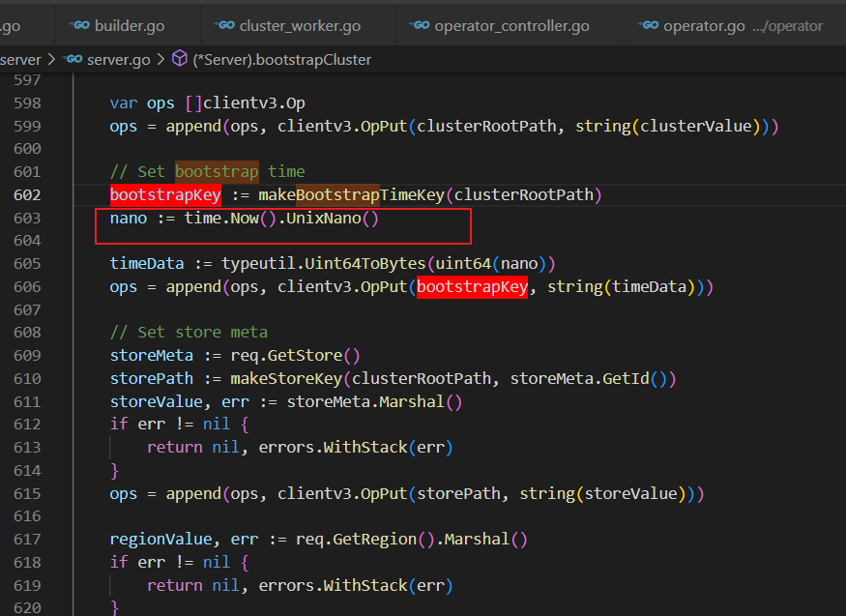Expand the (*Server).bootstrapCluster breadcrumb symbol
The image size is (846, 616).
click(x=281, y=60)
